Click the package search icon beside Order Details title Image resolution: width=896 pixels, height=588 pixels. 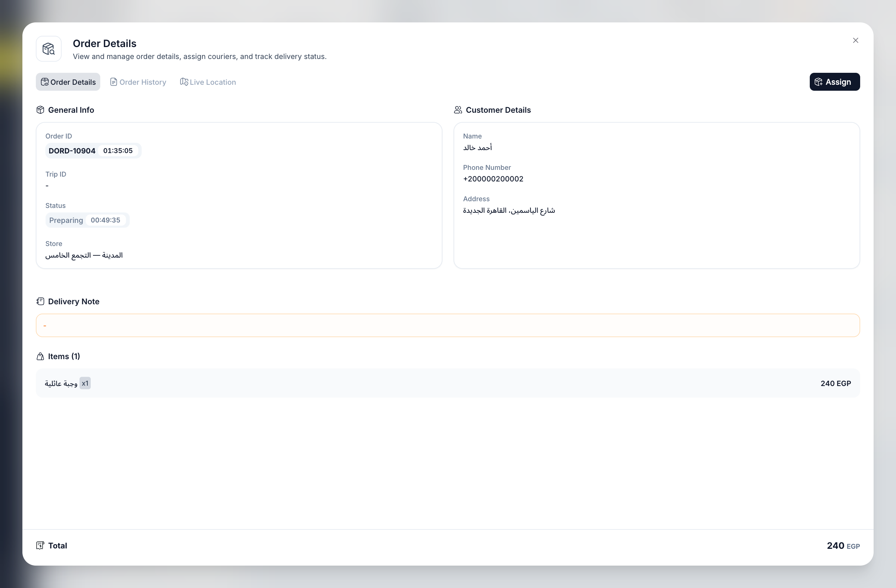coord(49,49)
